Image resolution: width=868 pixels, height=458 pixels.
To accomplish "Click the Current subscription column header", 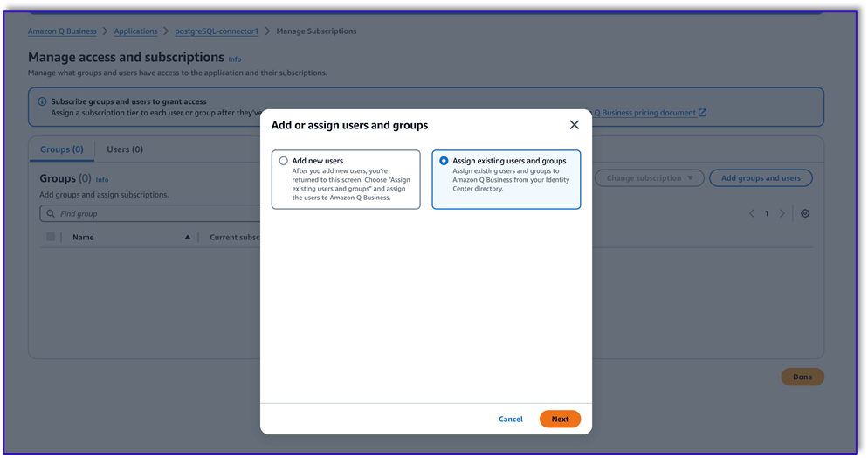I will [x=235, y=238].
